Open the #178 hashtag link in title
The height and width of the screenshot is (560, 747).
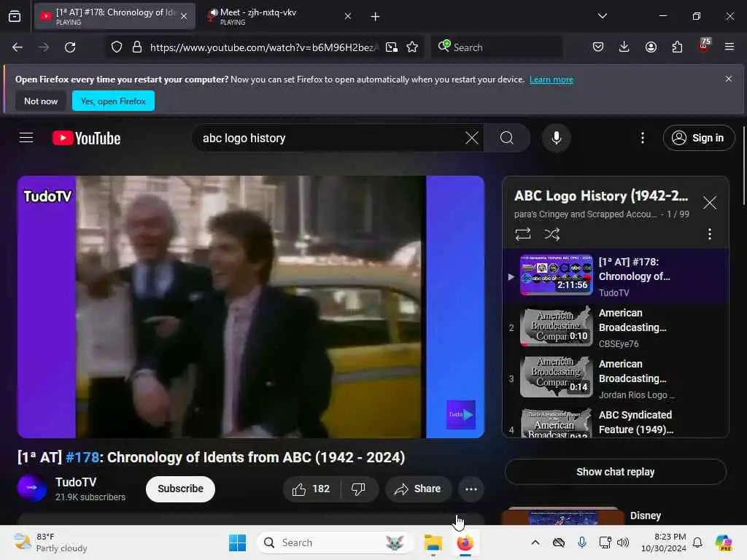coord(82,458)
